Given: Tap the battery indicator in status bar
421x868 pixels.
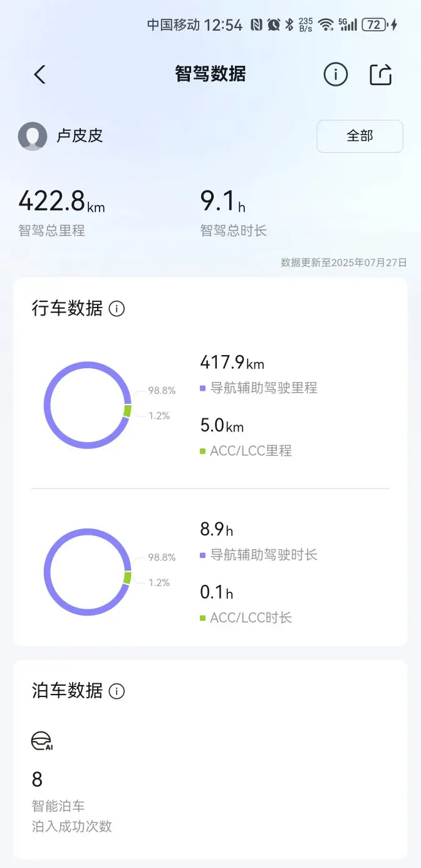Looking at the screenshot, I should coord(374,25).
